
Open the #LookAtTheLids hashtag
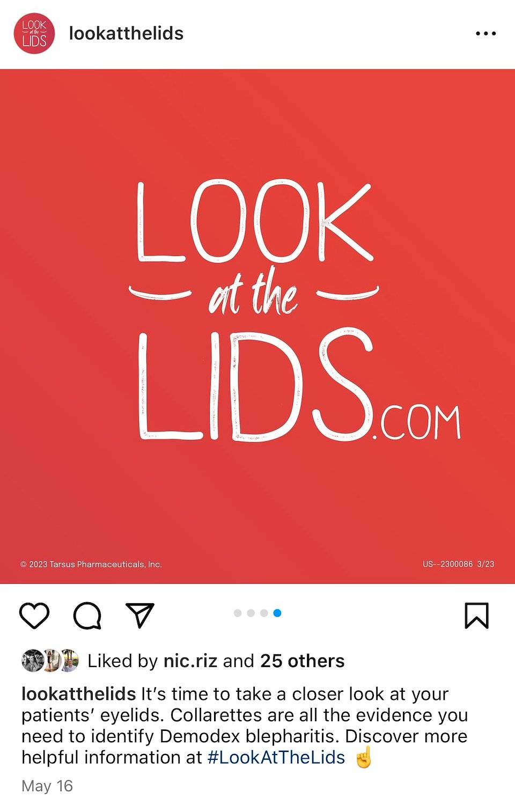click(276, 757)
